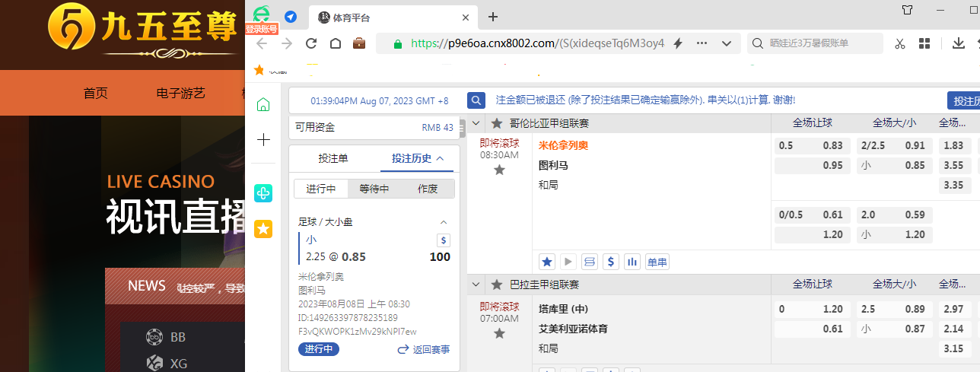Click the plus icon in browser sidebar
The height and width of the screenshot is (372, 980).
pos(263,139)
